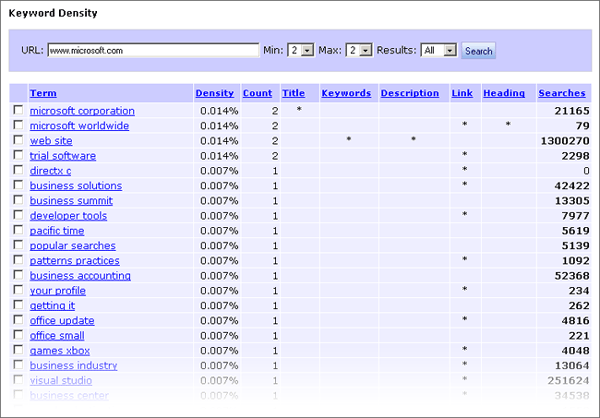Viewport: 600px width, 418px height.
Task: Tick the business industry checkbox
Action: click(x=18, y=364)
